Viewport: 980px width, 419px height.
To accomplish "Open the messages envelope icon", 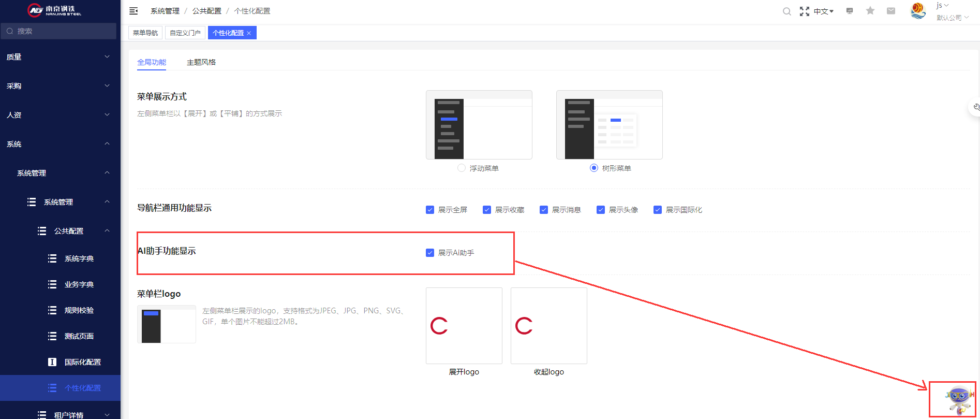I will (891, 11).
